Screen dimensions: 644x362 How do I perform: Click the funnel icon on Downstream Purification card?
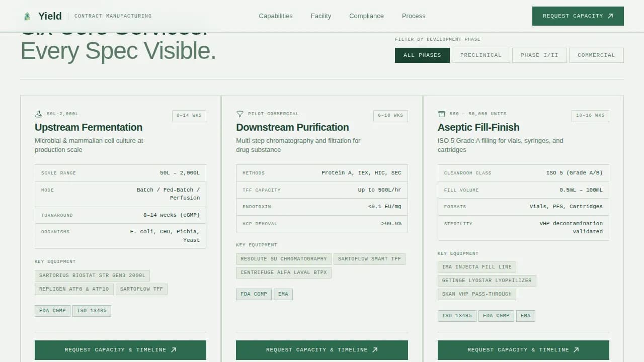click(x=240, y=114)
